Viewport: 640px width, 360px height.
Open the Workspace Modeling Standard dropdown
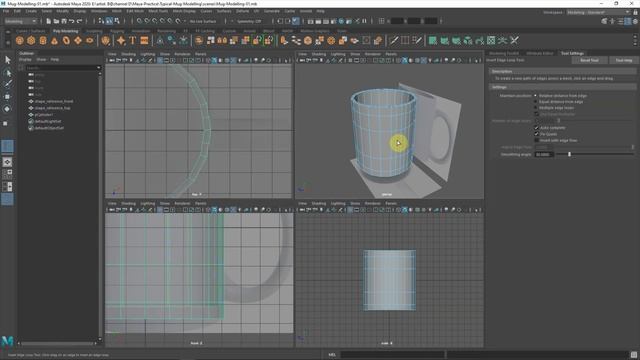(x=598, y=12)
